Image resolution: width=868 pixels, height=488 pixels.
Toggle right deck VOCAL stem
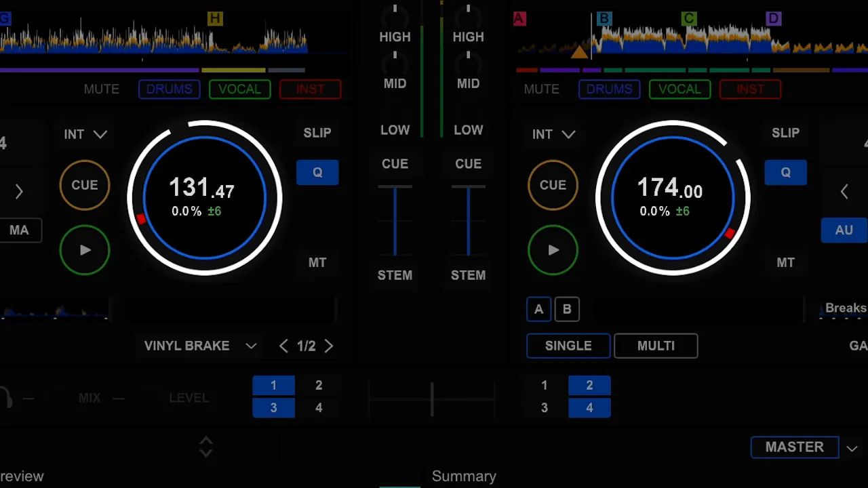(x=679, y=89)
